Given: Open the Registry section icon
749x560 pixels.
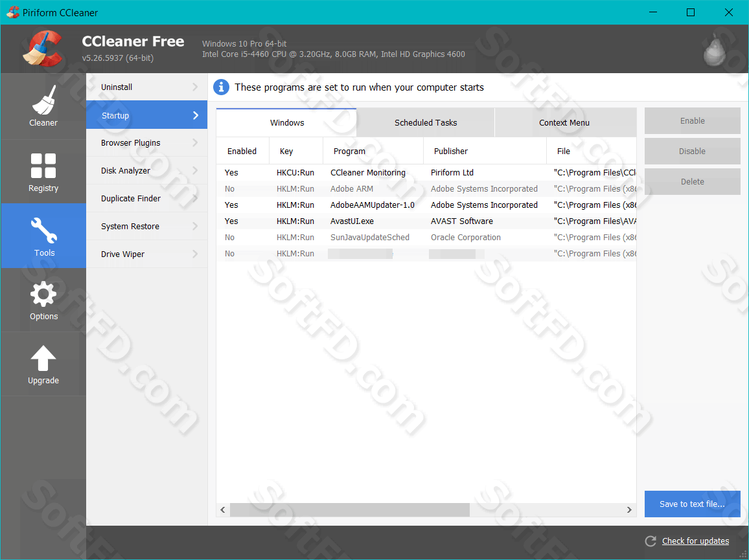Looking at the screenshot, I should [43, 166].
